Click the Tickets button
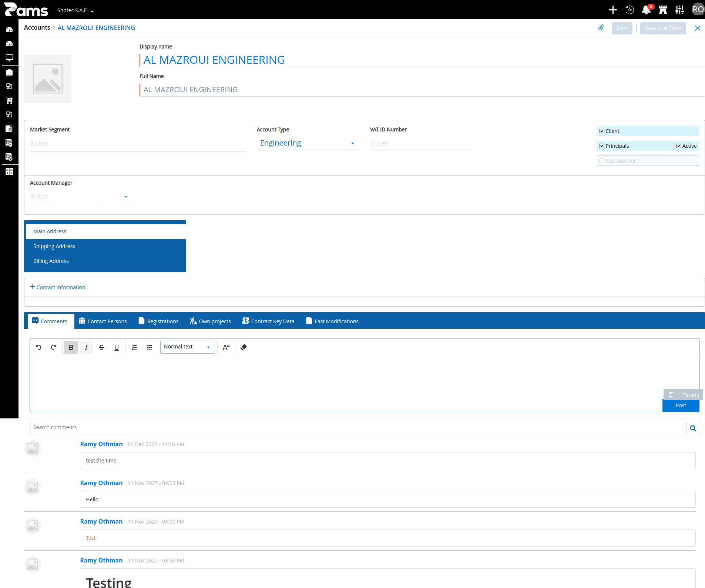Viewport: 705px width, 588px height. pos(691,395)
